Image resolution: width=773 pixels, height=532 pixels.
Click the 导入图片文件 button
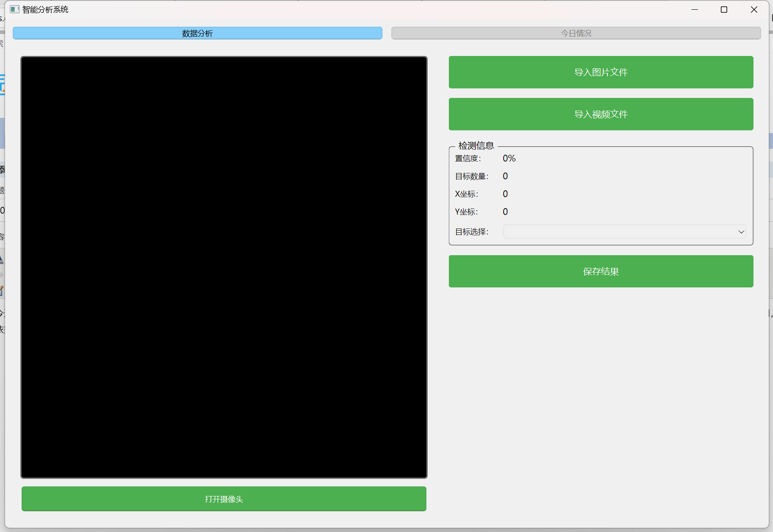601,72
